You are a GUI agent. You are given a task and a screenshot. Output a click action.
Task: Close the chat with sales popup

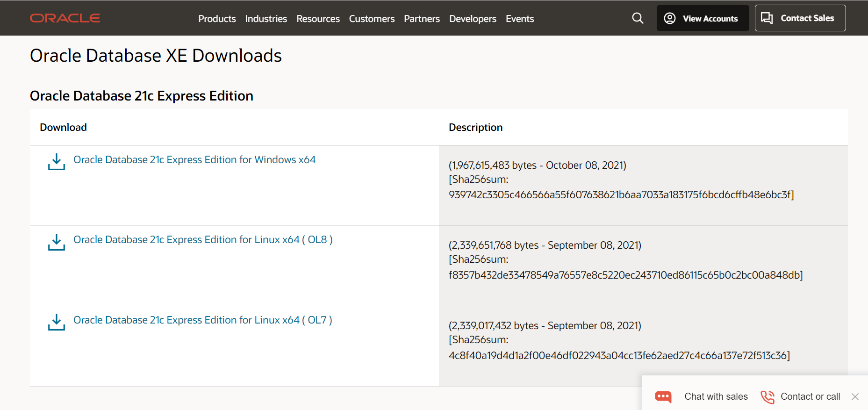tap(855, 396)
